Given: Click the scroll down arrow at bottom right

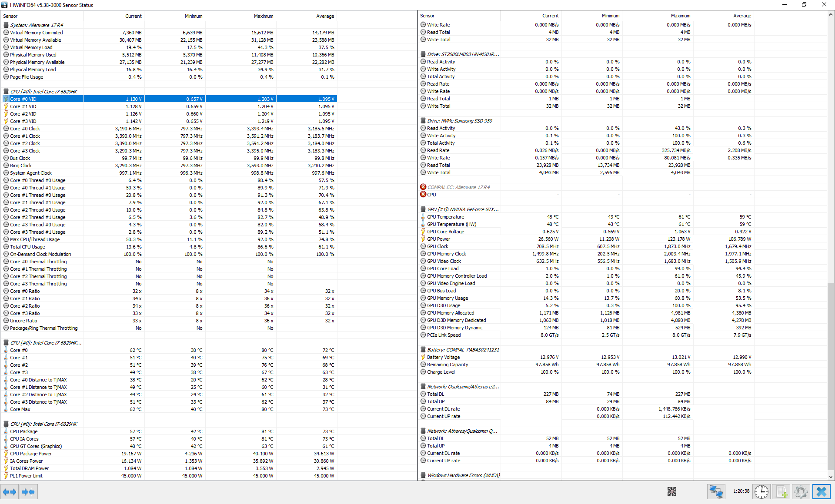Looking at the screenshot, I should coord(831,477).
